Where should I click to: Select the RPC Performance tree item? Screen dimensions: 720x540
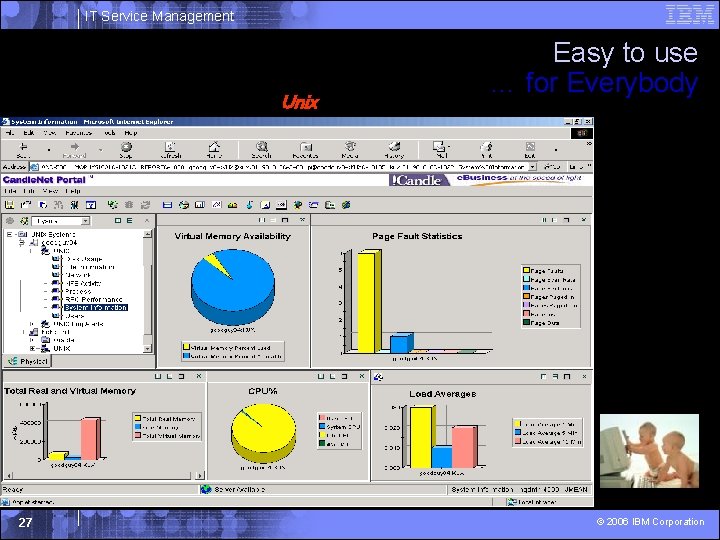pyautogui.click(x=94, y=299)
